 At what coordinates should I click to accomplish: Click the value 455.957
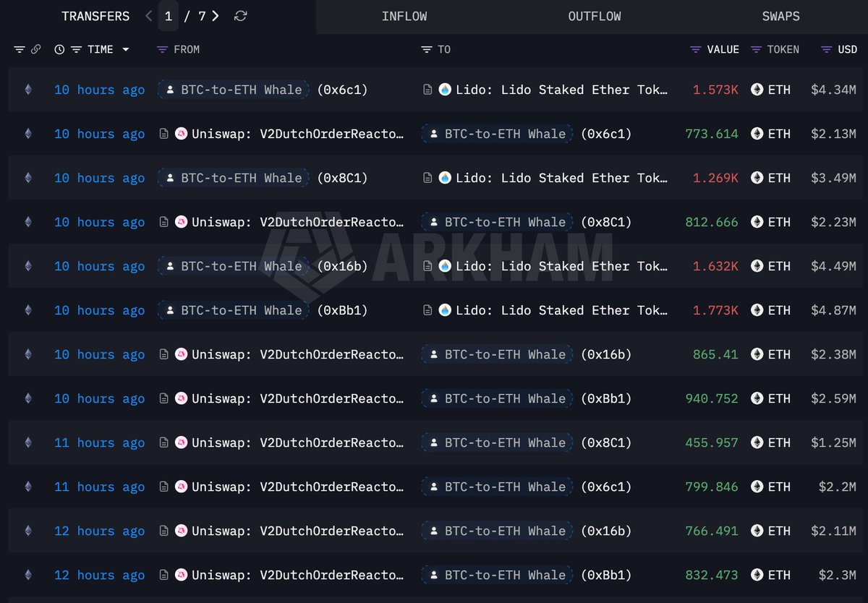point(712,442)
